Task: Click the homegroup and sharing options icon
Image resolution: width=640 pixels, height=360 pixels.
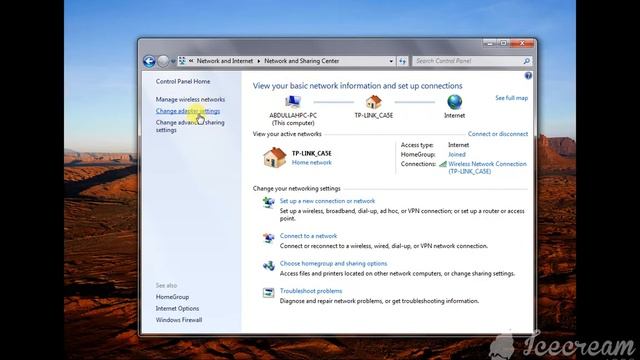Action: click(x=269, y=265)
